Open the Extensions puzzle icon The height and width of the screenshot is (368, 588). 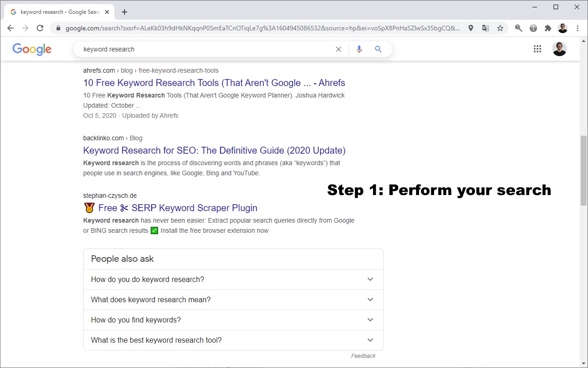pos(548,28)
